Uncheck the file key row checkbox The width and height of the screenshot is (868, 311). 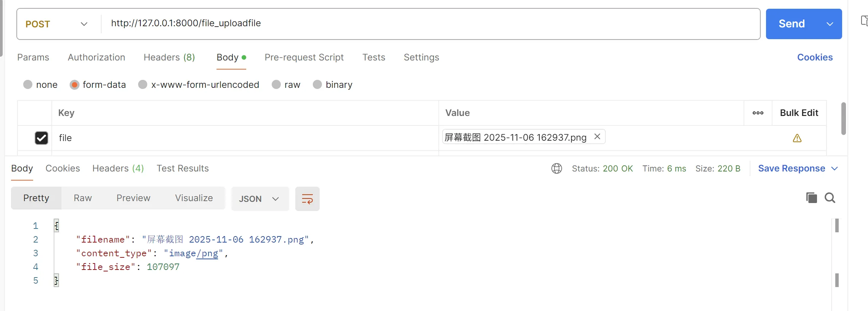point(41,138)
